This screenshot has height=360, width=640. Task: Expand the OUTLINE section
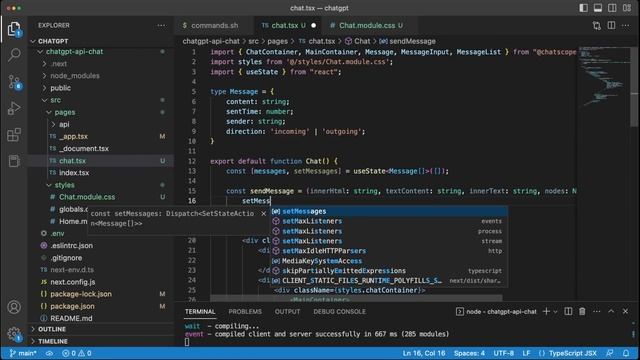click(x=52, y=329)
